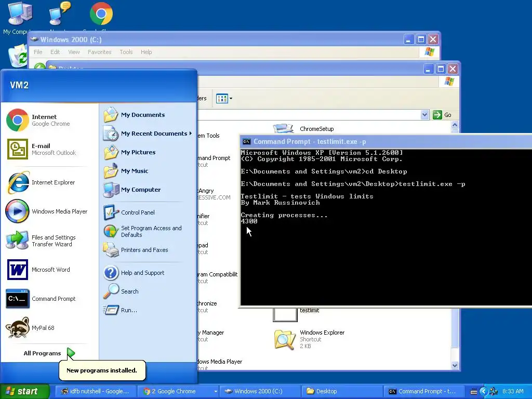
Task: Focus the Command Prompt black console area
Action: tap(386, 228)
